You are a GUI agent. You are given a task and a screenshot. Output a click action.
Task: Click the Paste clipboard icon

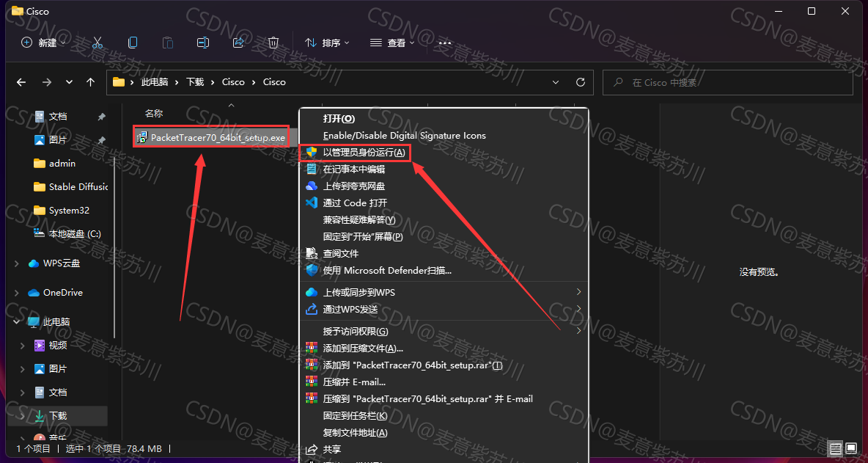168,43
